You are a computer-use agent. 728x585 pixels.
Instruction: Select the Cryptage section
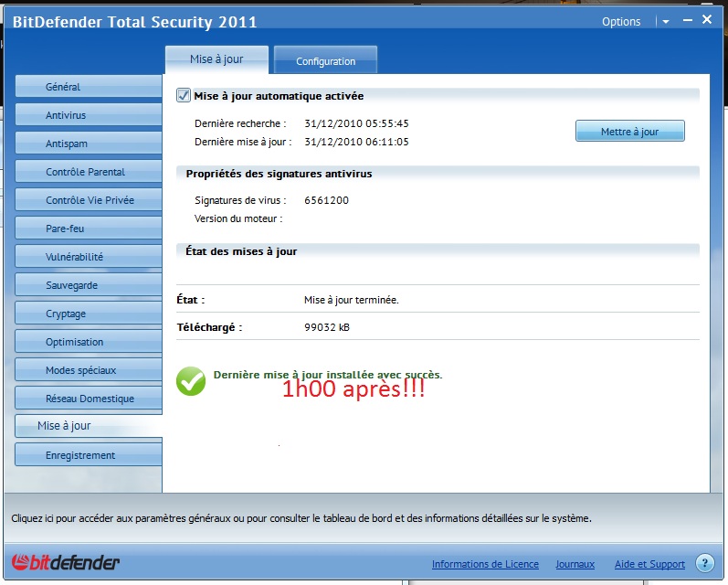click(89, 314)
